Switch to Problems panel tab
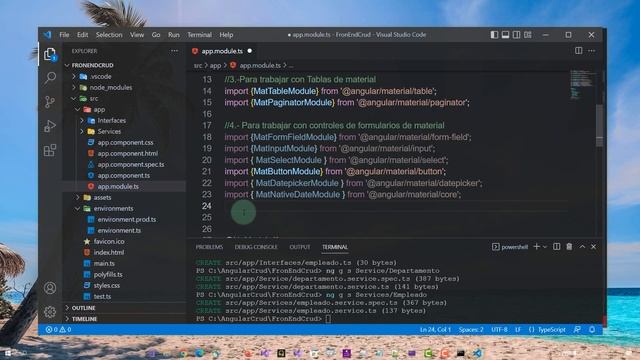 tap(209, 247)
